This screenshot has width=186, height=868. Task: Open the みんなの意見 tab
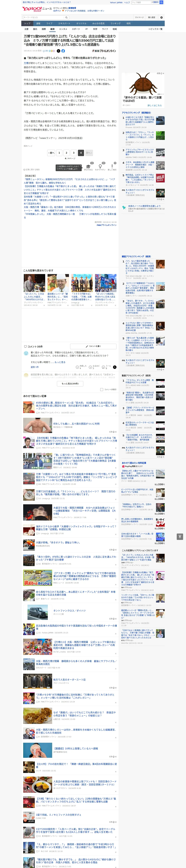tap(98, 24)
